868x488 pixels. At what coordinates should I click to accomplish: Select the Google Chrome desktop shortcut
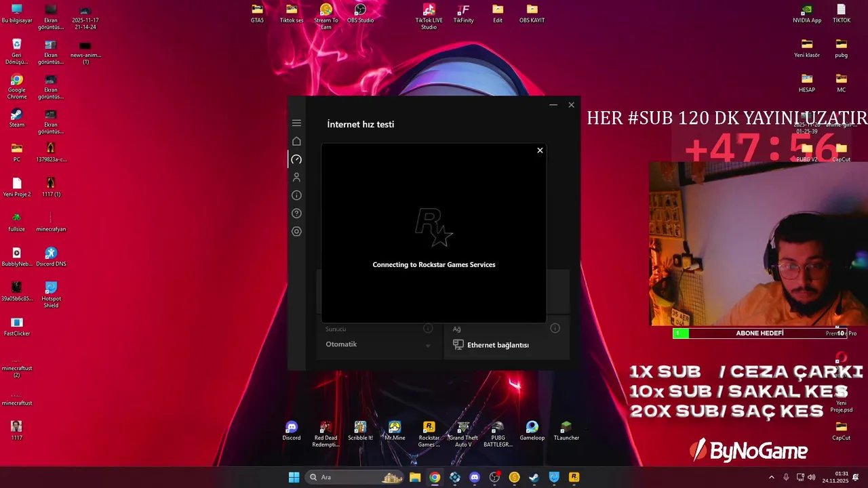17,86
